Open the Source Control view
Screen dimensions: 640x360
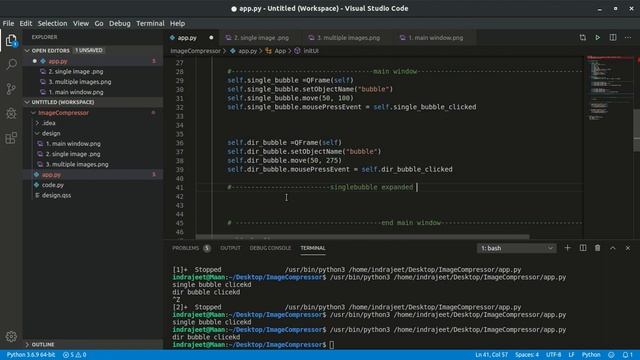[11, 89]
